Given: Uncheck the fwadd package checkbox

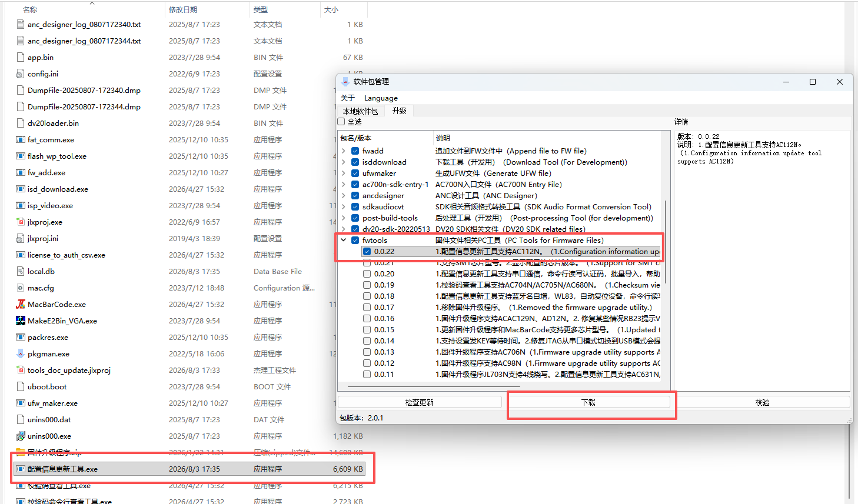Looking at the screenshot, I should click(x=355, y=151).
